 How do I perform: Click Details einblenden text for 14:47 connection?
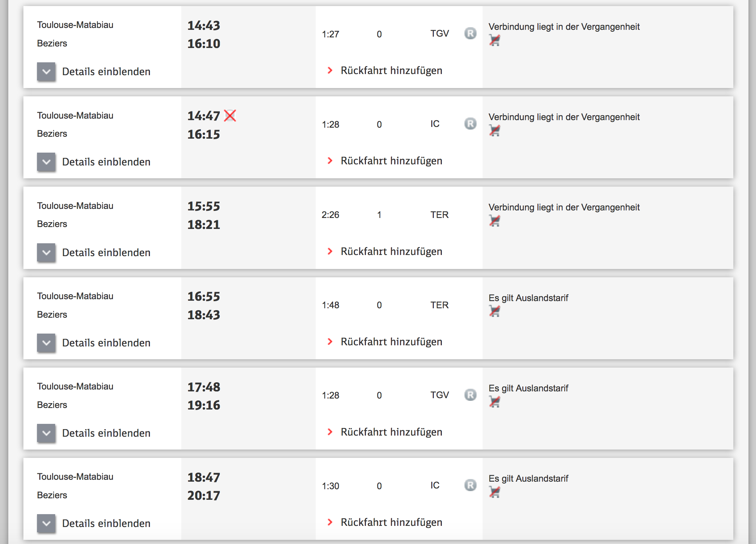pyautogui.click(x=106, y=162)
